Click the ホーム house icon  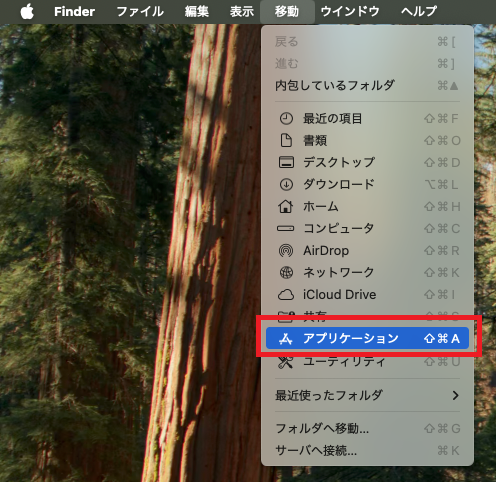[286, 206]
